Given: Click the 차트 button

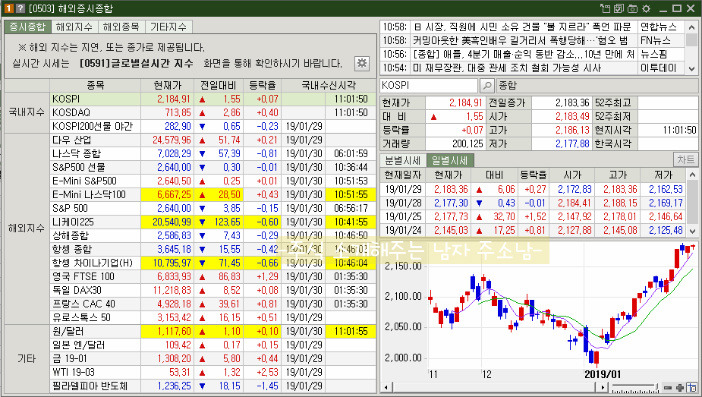Looking at the screenshot, I should (685, 159).
